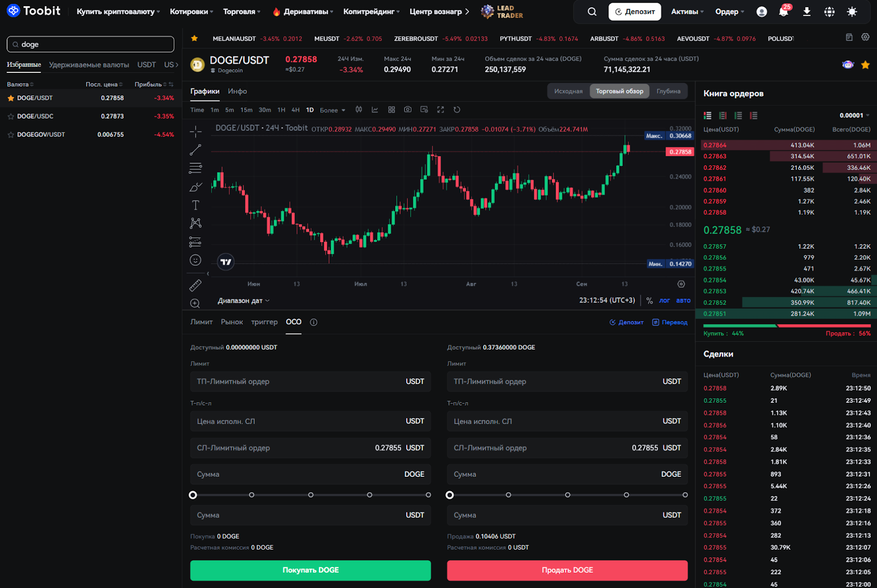
Task: Select the триггер order tab
Action: 264,322
